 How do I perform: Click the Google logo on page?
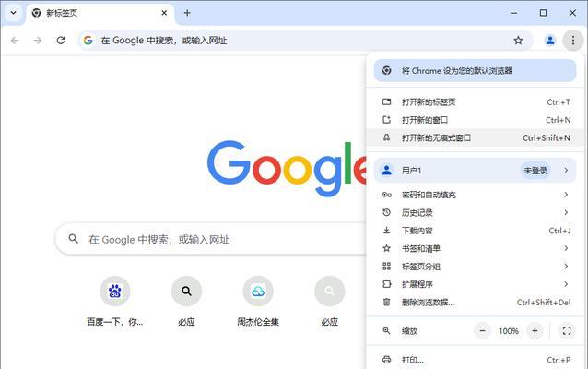pos(287,169)
